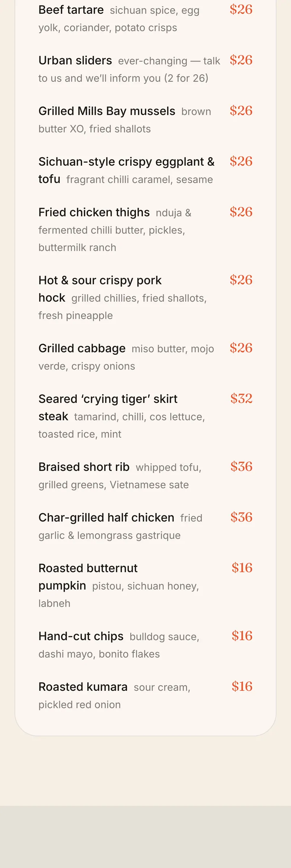Select the Braised short rib item

click(84, 467)
